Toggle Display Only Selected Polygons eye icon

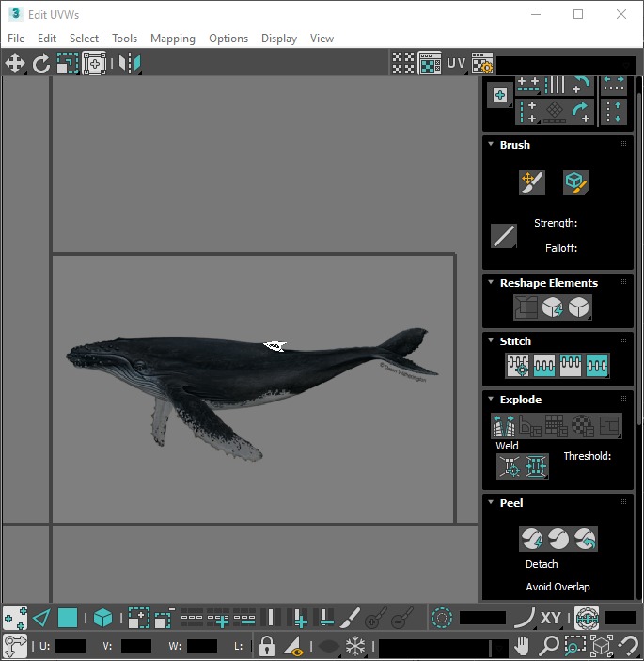point(293,646)
